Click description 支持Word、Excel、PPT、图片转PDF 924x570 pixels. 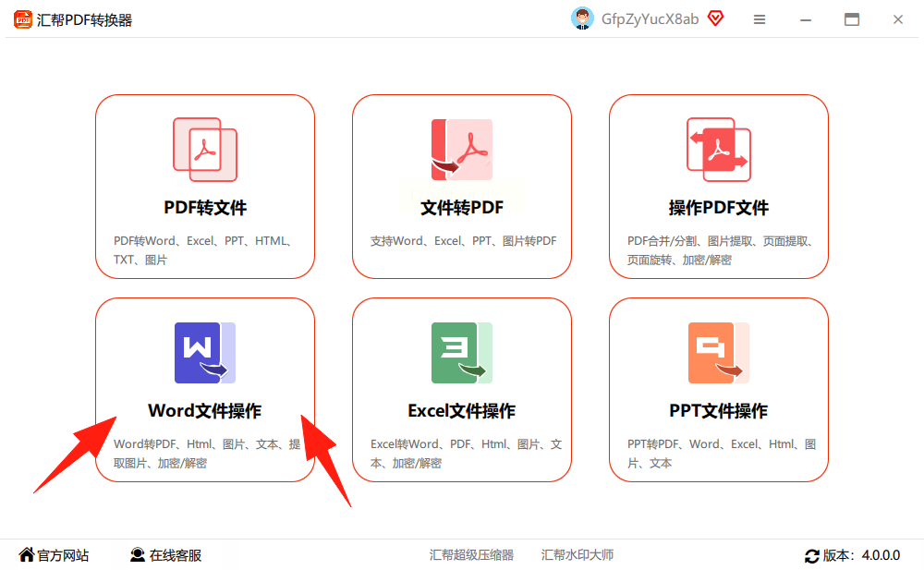click(463, 240)
